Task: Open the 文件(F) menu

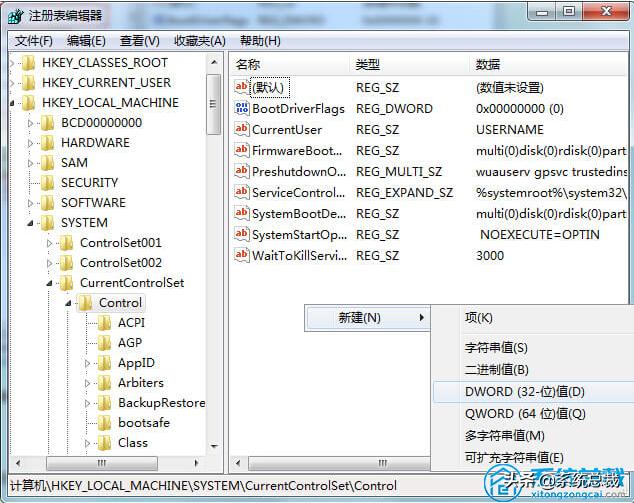Action: pos(34,41)
